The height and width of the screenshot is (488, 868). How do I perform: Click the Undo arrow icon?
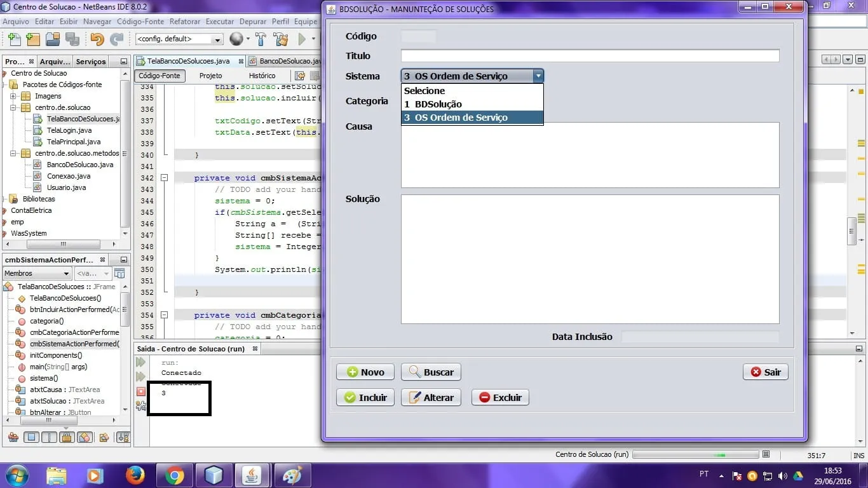[x=97, y=39]
